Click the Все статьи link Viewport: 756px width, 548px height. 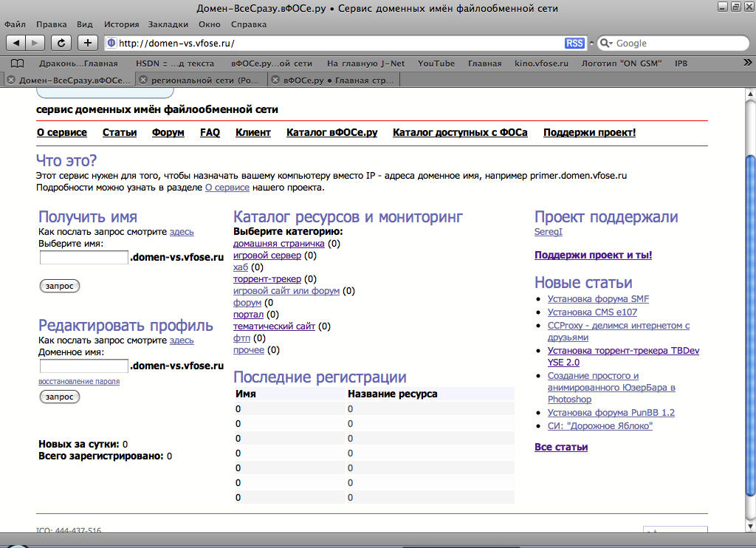(560, 447)
